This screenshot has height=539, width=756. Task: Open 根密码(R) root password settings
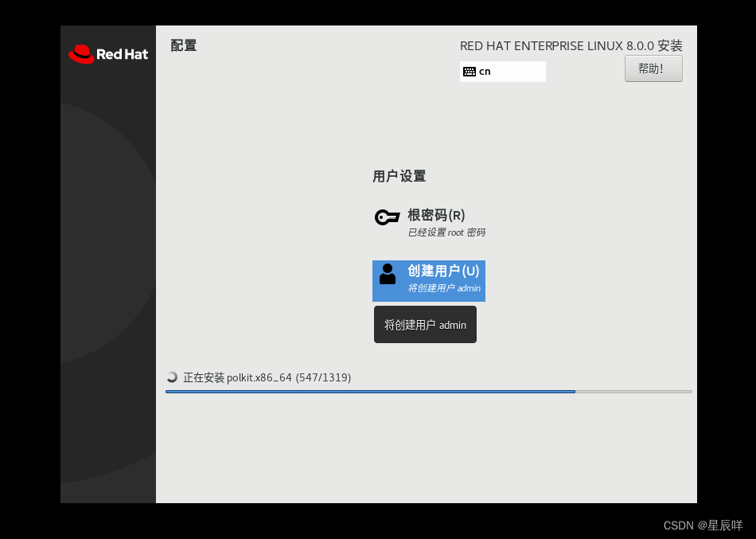click(x=429, y=222)
